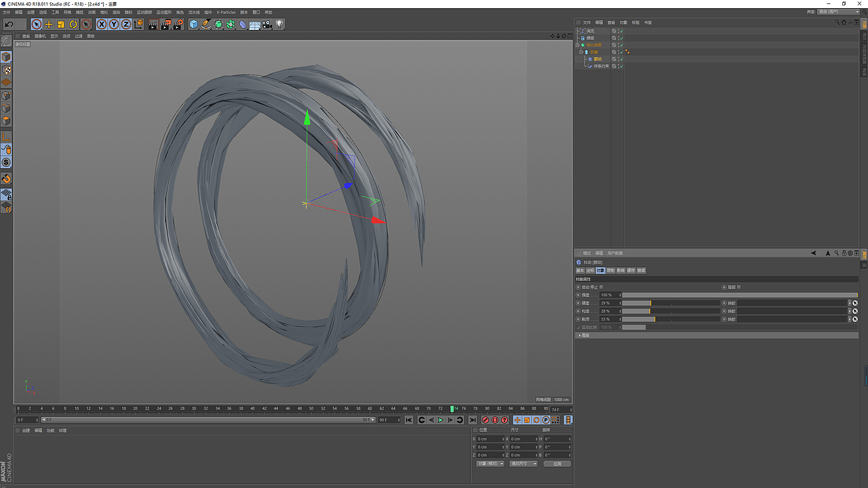The height and width of the screenshot is (488, 868).
Task: Switch to Model mode in left palette
Action: (x=6, y=57)
